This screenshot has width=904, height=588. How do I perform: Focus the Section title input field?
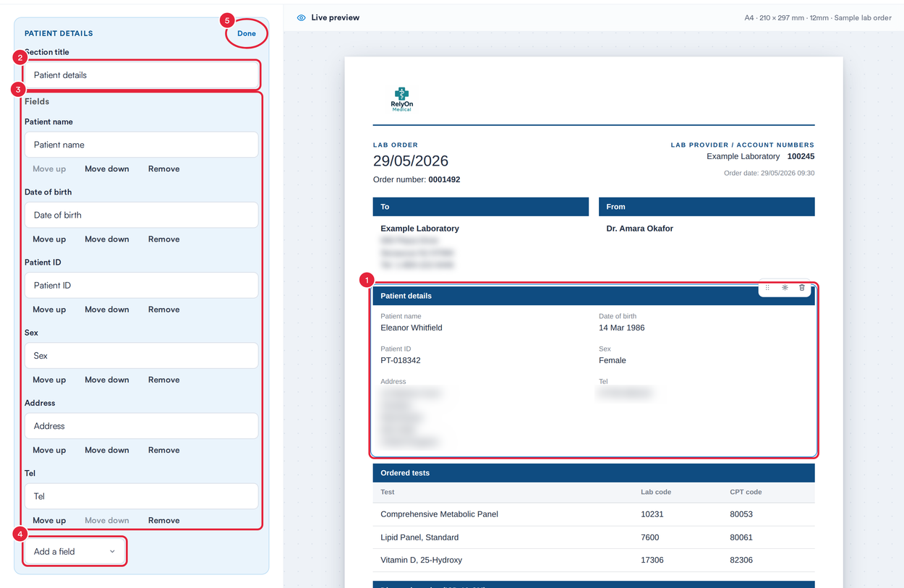[x=142, y=75]
